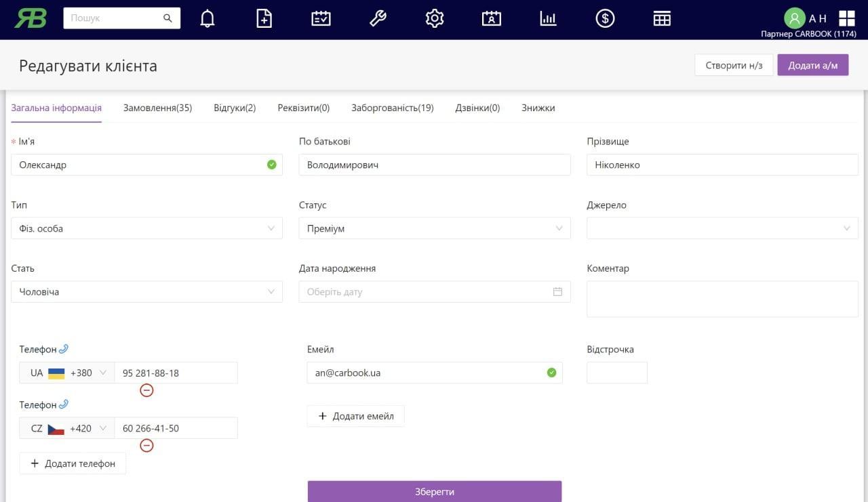Expand the Тип dropdown
868x502 pixels.
pyautogui.click(x=146, y=228)
